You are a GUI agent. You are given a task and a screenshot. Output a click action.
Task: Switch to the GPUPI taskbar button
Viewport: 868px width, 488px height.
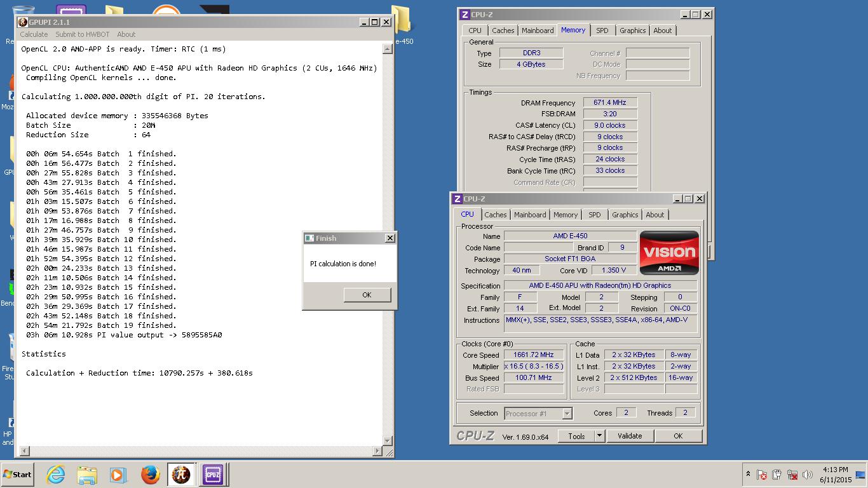pyautogui.click(x=181, y=475)
